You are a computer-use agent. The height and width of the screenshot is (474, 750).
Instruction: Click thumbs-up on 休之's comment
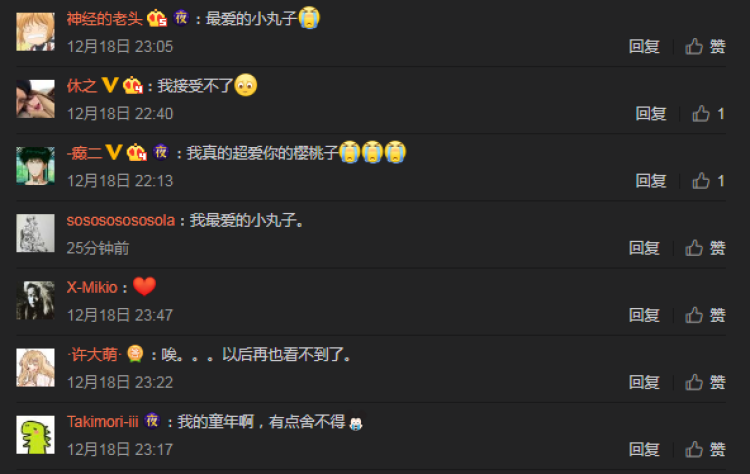(708, 114)
